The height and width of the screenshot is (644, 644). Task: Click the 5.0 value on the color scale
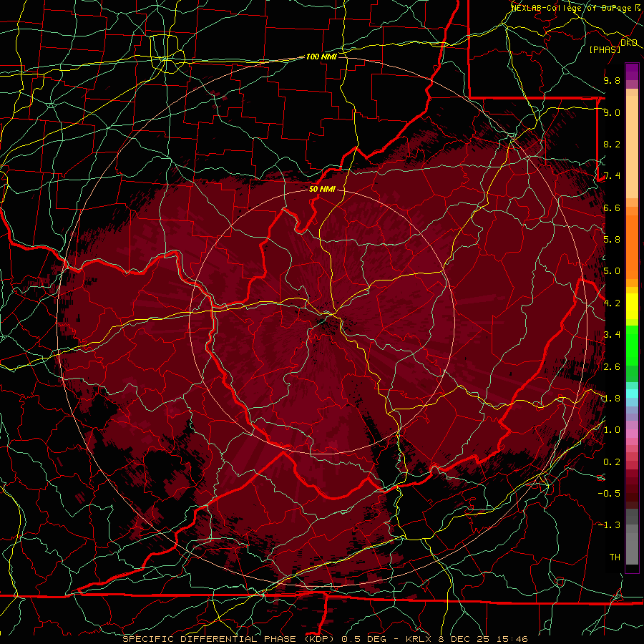pyautogui.click(x=612, y=271)
